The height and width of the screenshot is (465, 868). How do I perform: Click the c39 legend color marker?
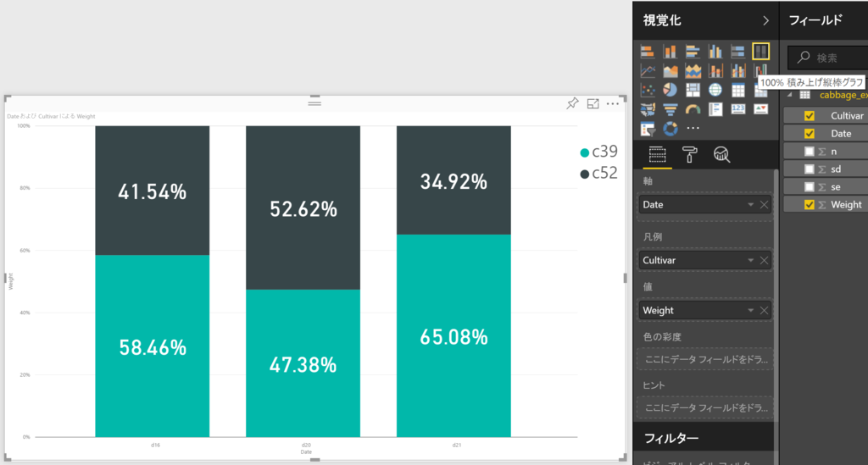click(585, 152)
